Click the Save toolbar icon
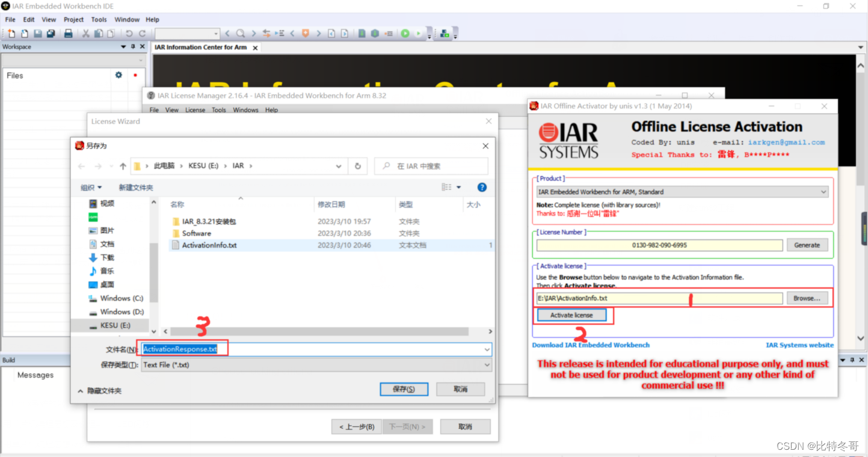This screenshot has width=868, height=457. tap(38, 34)
